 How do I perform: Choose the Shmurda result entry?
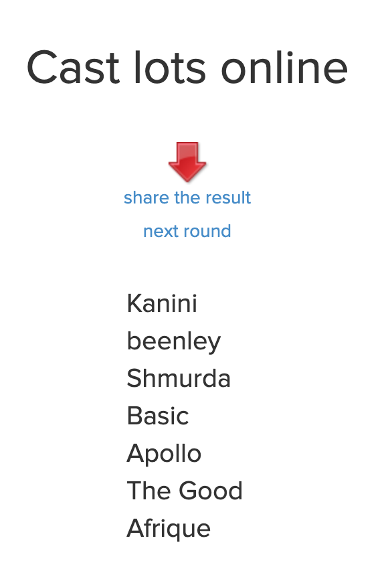tap(179, 378)
